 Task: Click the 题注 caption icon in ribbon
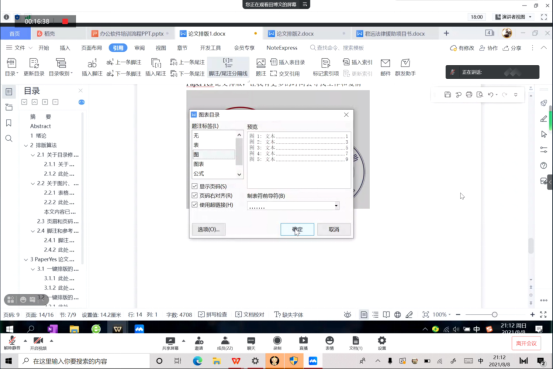(261, 63)
